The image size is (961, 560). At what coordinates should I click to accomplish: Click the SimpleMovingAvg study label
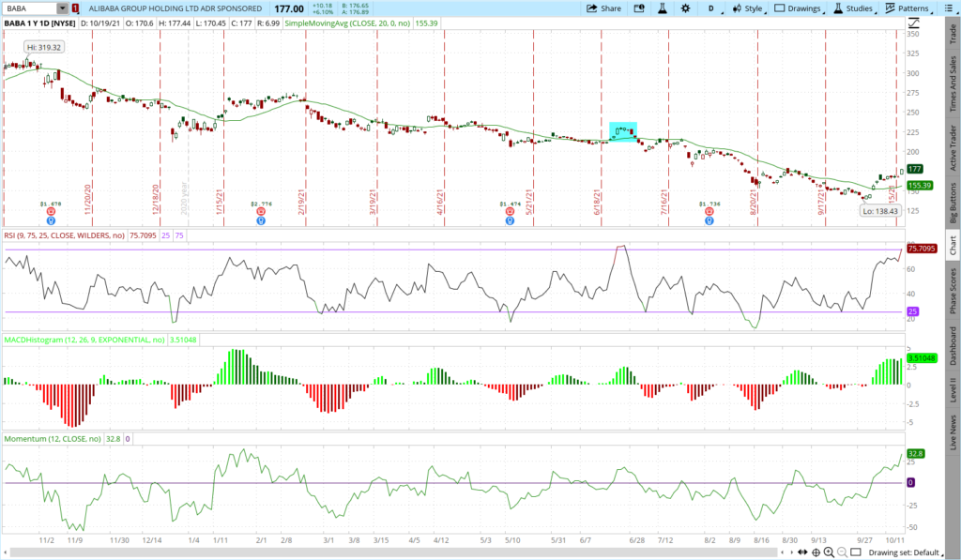[357, 21]
